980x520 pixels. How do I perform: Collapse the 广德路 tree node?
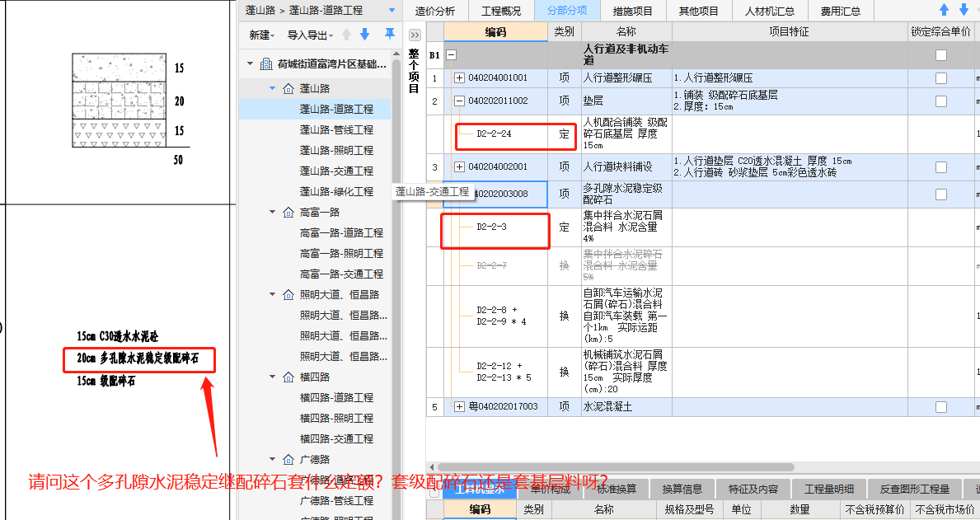[x=273, y=459]
